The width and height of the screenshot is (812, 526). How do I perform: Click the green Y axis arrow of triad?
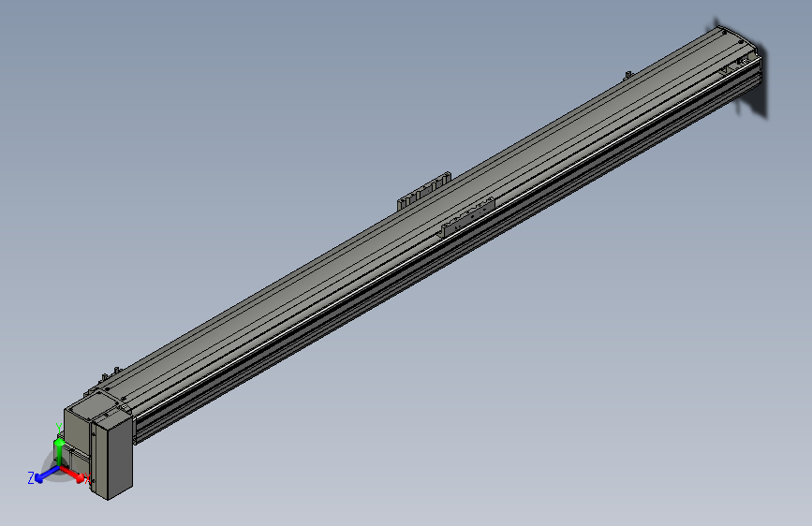(x=58, y=451)
